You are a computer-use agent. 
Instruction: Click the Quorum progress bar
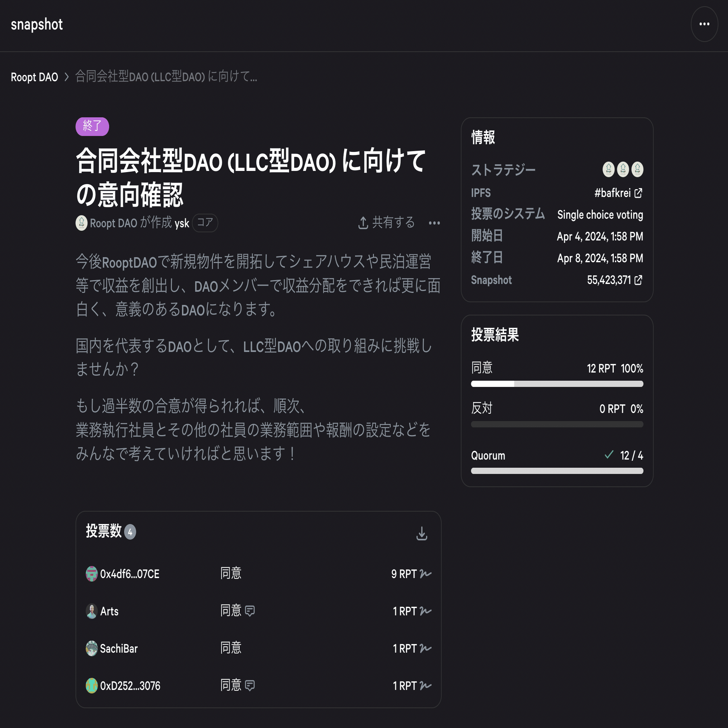557,471
